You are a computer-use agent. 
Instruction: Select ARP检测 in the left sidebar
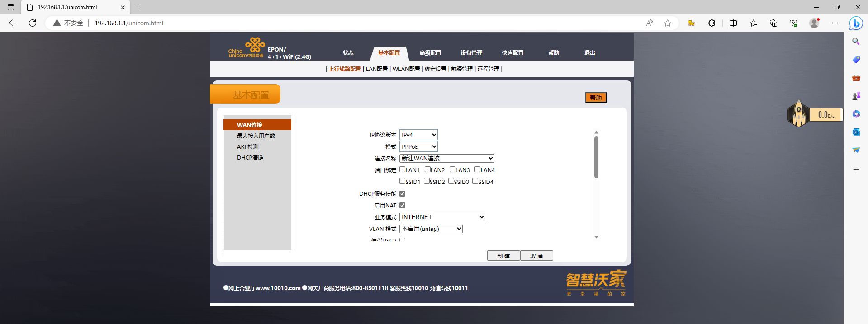pyautogui.click(x=248, y=146)
